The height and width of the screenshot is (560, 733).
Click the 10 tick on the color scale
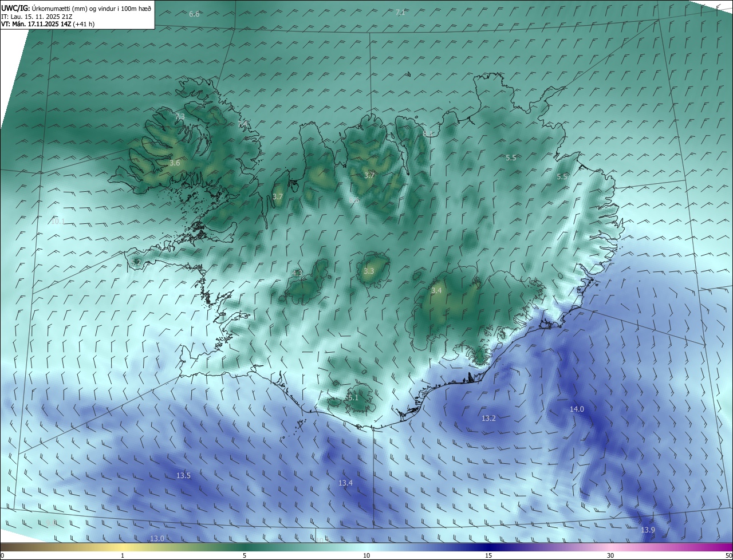pyautogui.click(x=366, y=556)
